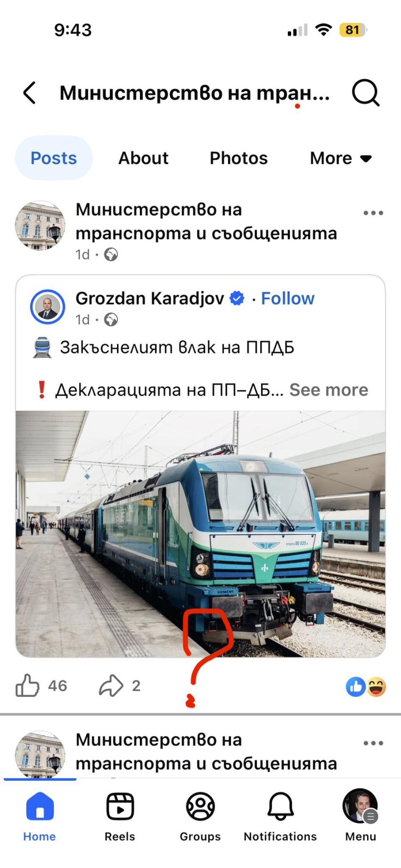Expand the More dropdown tab
Screen dimensions: 401x868
341,158
